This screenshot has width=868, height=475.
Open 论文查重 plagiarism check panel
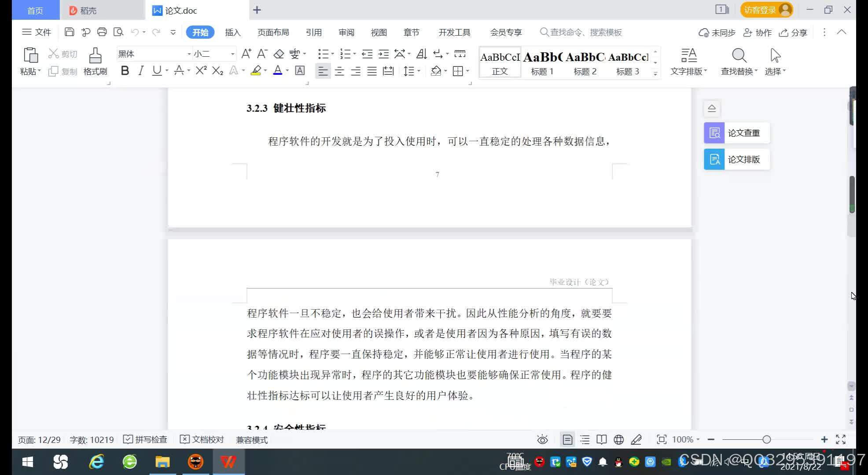(736, 133)
